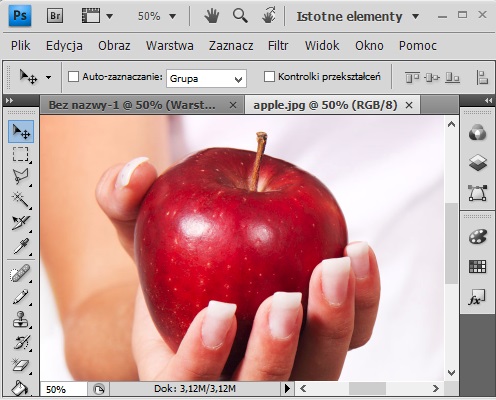The width and height of the screenshot is (496, 400).
Task: Choose the Zoom tool in the top bar
Action: click(240, 16)
